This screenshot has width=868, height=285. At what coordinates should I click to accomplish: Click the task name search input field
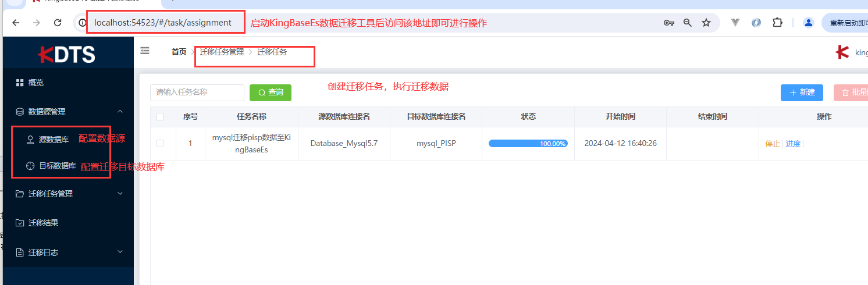click(x=197, y=92)
